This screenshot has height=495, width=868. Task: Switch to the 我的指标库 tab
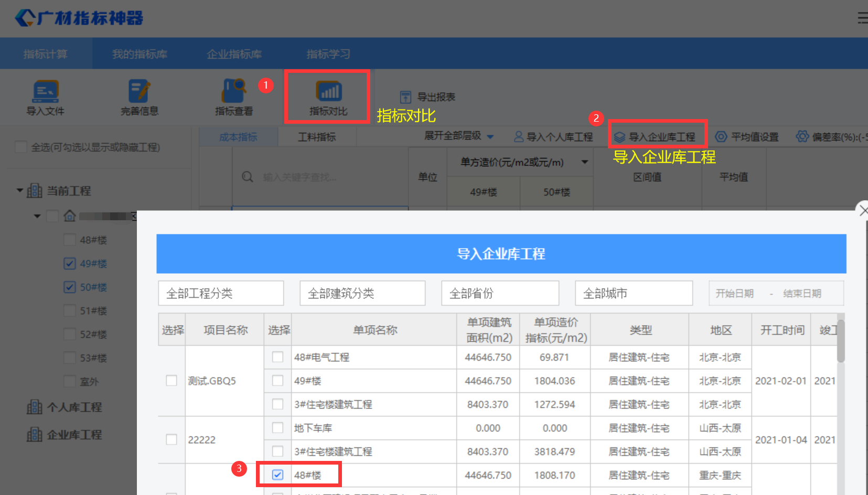(x=140, y=54)
